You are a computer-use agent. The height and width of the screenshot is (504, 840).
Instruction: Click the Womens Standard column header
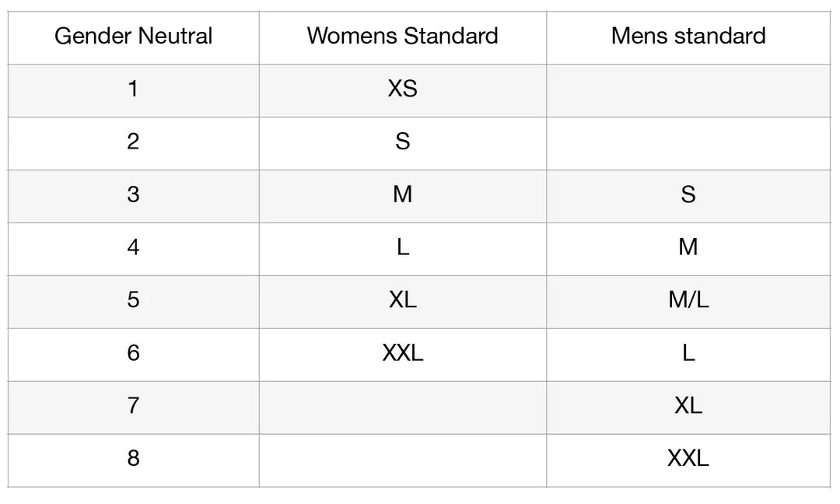pos(402,36)
